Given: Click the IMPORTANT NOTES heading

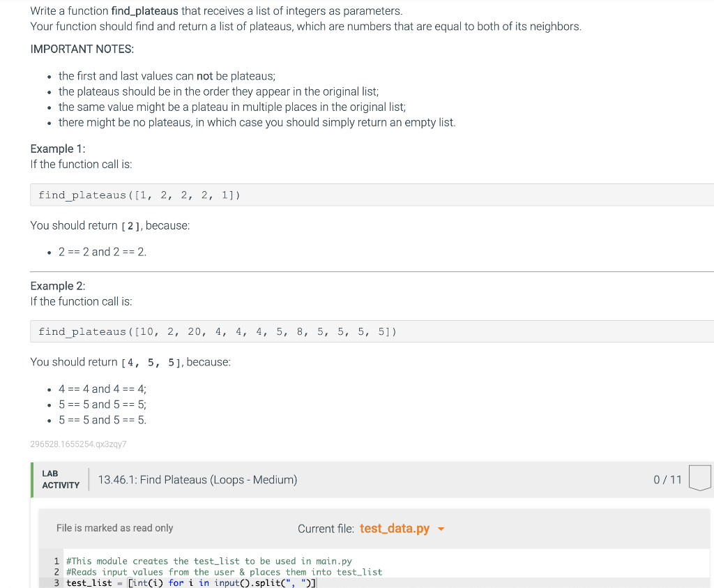Looking at the screenshot, I should pos(83,49).
